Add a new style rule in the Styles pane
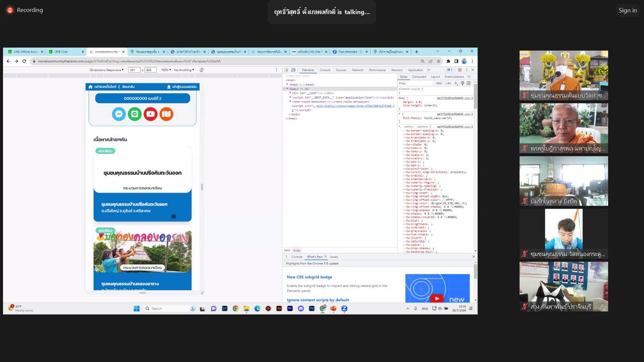Image resolution: width=644 pixels, height=362 pixels. point(456,83)
